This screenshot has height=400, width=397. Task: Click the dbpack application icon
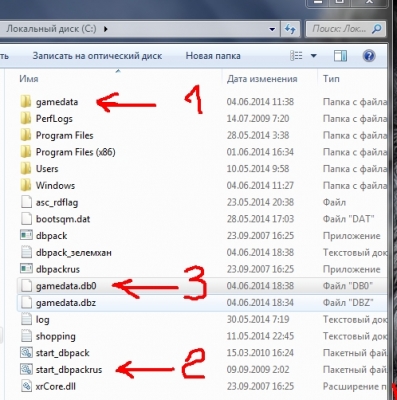point(26,235)
